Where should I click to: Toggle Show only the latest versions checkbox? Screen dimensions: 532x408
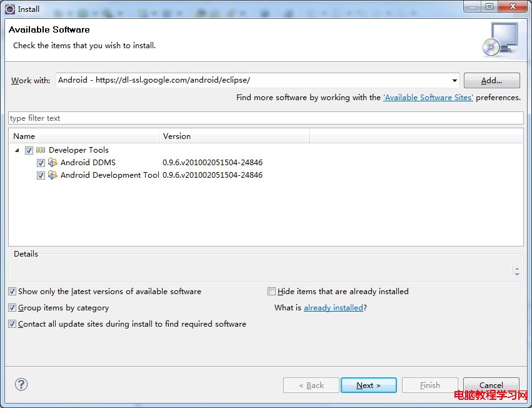[x=13, y=292]
